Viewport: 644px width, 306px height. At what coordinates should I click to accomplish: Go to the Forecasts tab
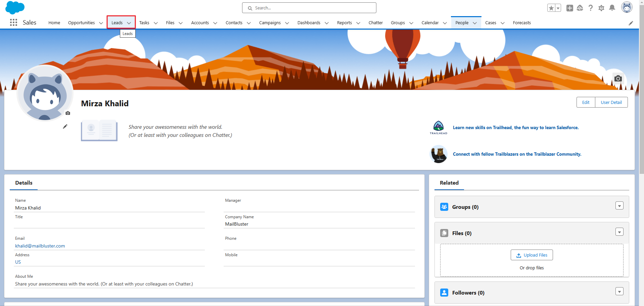click(x=521, y=23)
